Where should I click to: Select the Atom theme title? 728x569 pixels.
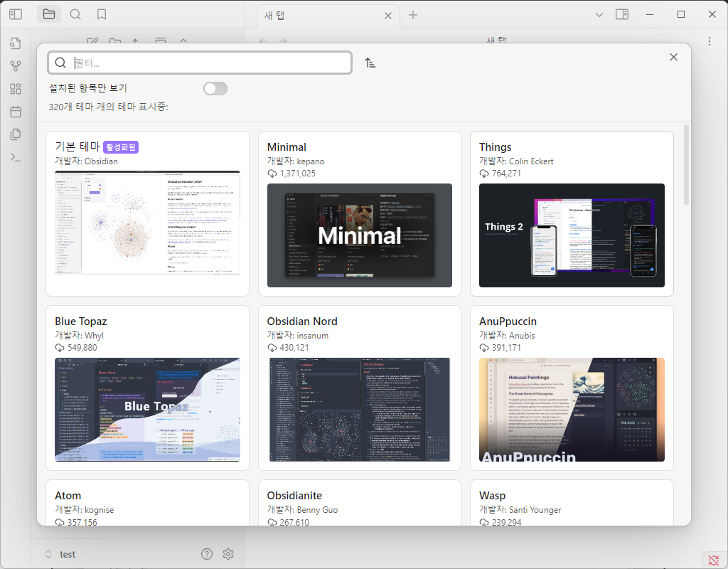coord(68,496)
